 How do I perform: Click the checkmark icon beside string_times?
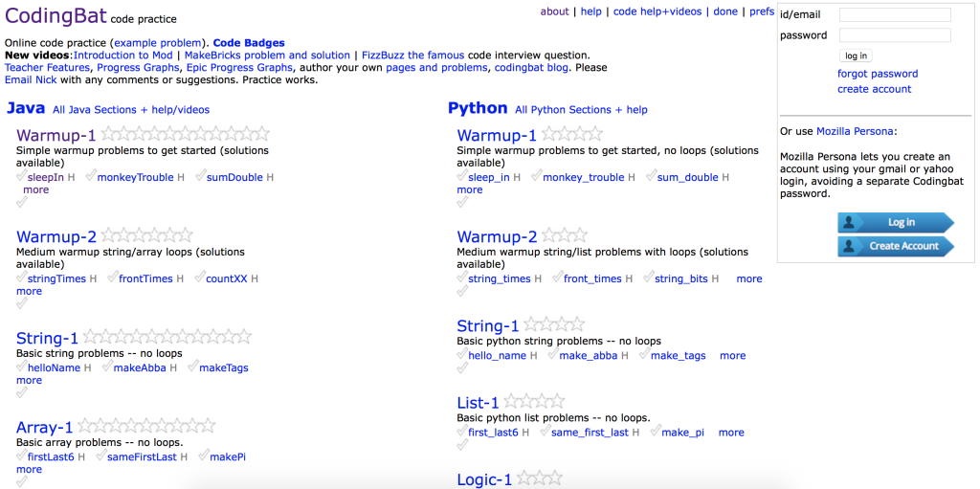coord(462,278)
